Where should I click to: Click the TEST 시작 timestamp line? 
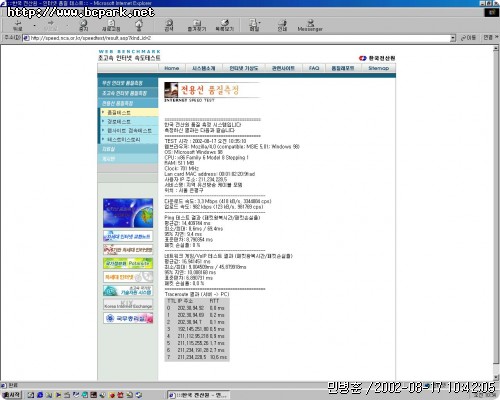point(205,141)
